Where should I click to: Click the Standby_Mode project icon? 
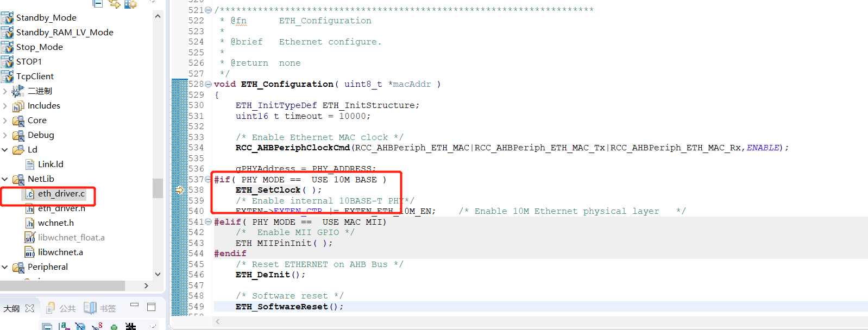click(7, 18)
